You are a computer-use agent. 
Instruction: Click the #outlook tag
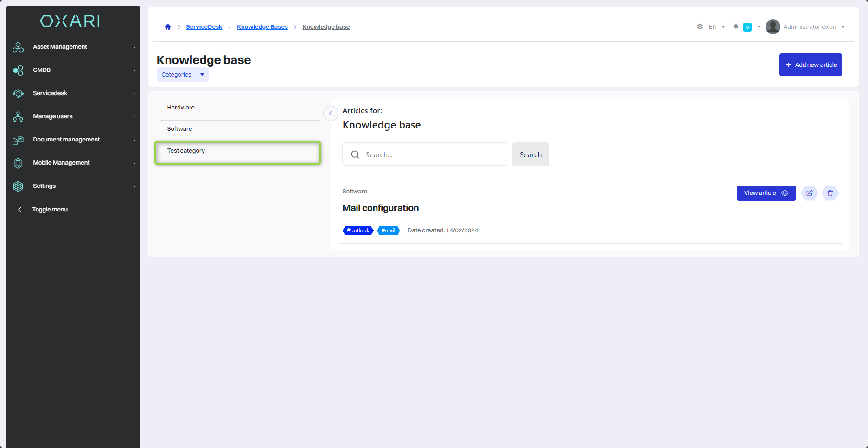click(x=358, y=230)
